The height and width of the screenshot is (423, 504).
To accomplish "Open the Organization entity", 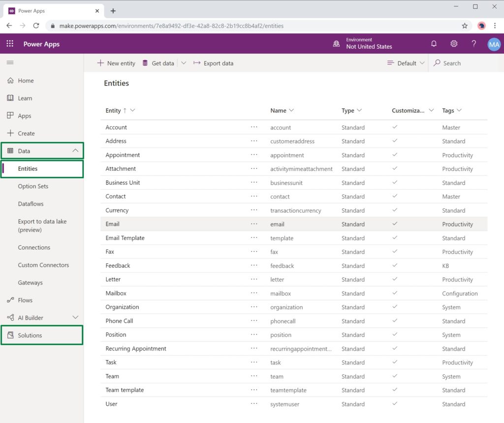I will pos(122,307).
